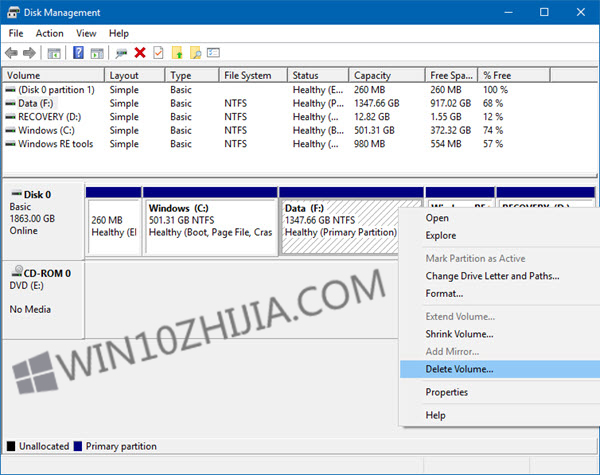Image resolution: width=600 pixels, height=475 pixels.
Task: Click the Back arrow toolbar icon
Action: tap(11, 53)
